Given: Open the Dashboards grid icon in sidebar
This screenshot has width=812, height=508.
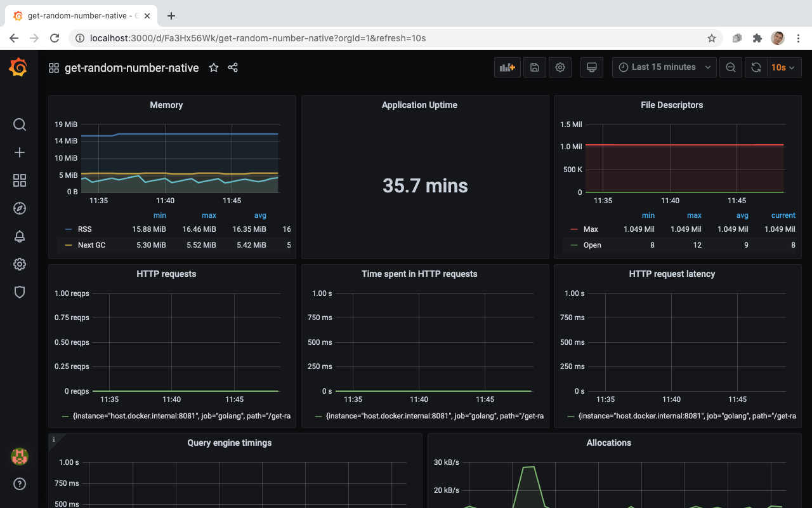Looking at the screenshot, I should pos(20,180).
